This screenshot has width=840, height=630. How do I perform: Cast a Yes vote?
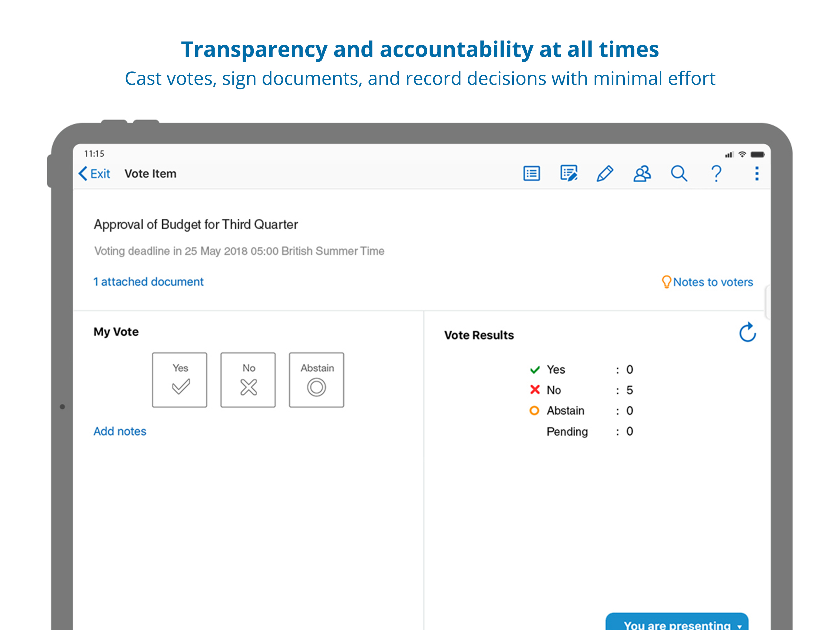(x=180, y=380)
